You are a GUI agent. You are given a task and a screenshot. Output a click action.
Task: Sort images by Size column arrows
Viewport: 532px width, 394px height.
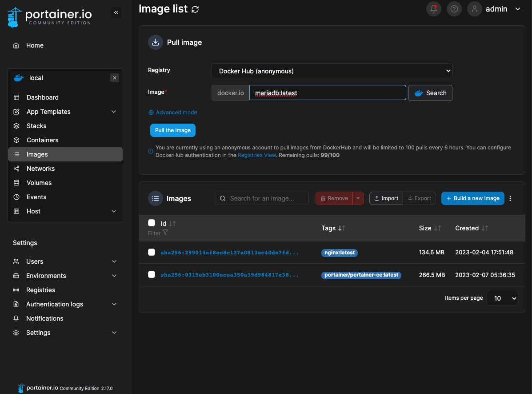coord(438,228)
